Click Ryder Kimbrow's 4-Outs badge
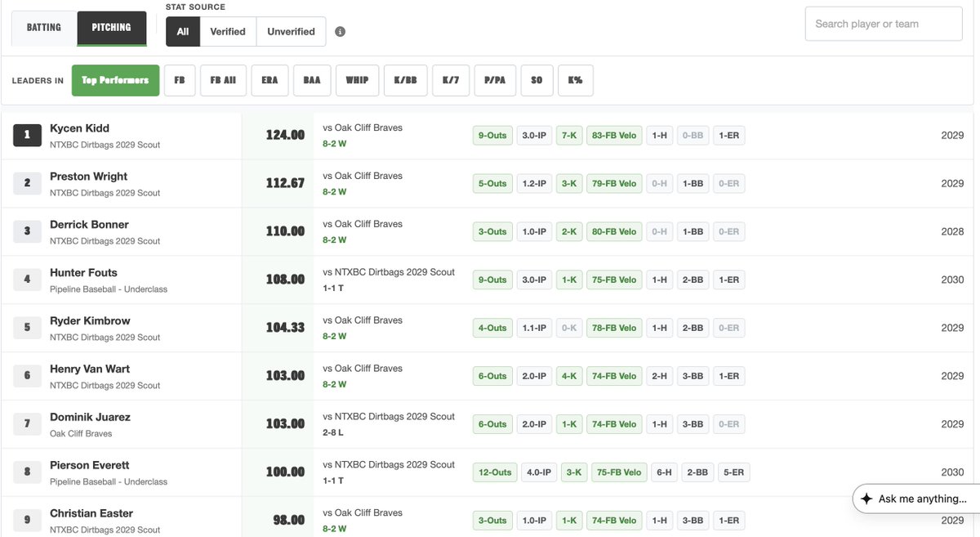 [x=492, y=329]
